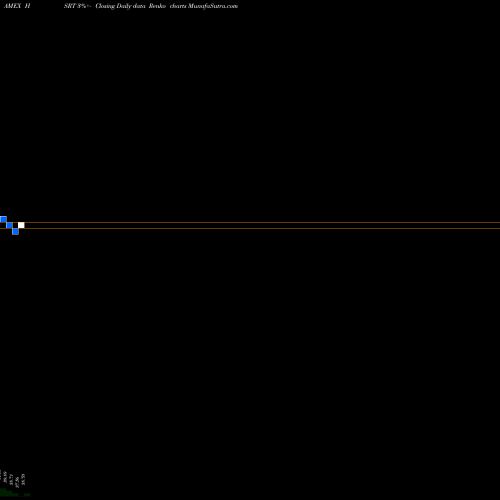Click the lowest blue Renko brick
The image size is (500, 500).
[15, 231]
